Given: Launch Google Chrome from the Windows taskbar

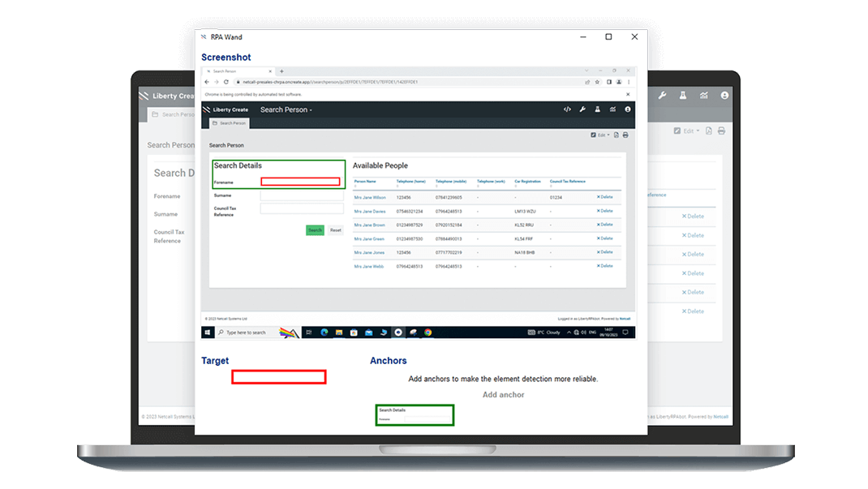Looking at the screenshot, I should [428, 332].
